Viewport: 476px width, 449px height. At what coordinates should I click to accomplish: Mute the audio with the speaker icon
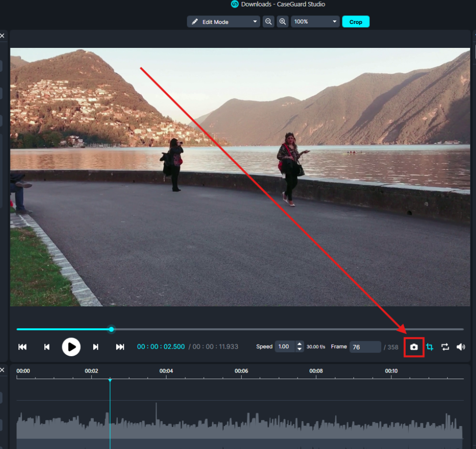461,347
